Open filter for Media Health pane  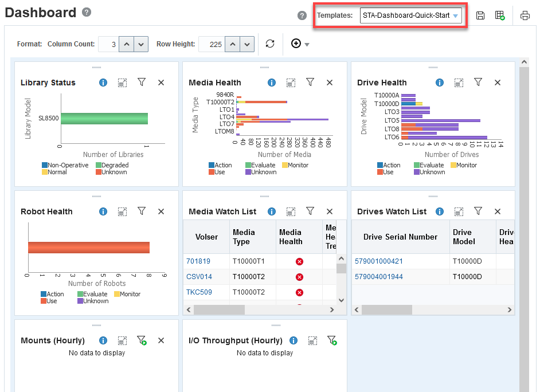click(x=310, y=82)
